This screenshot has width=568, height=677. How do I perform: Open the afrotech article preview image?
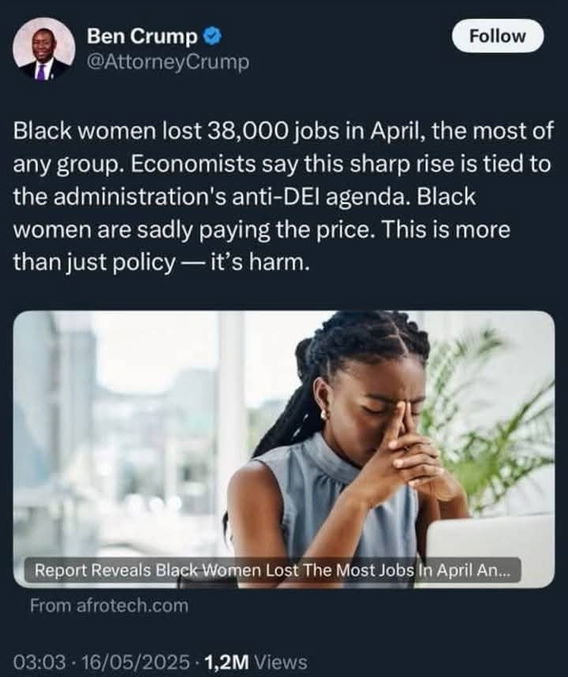[284, 449]
